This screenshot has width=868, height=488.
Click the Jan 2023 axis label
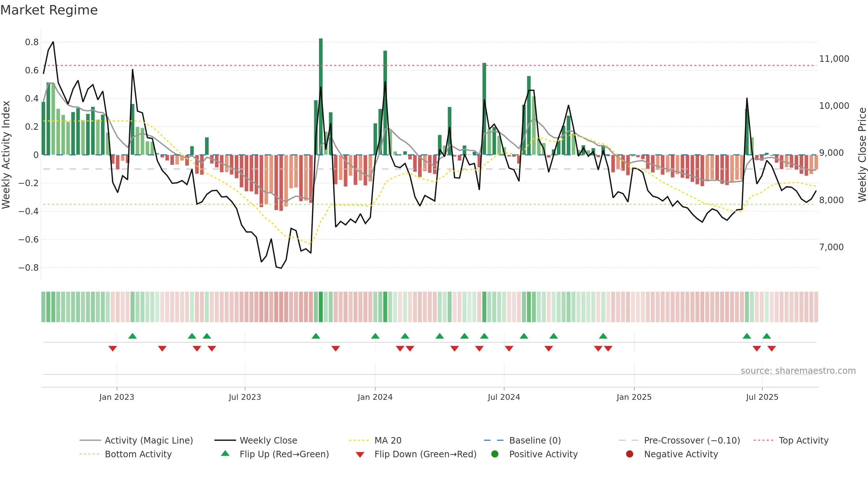pos(117,397)
